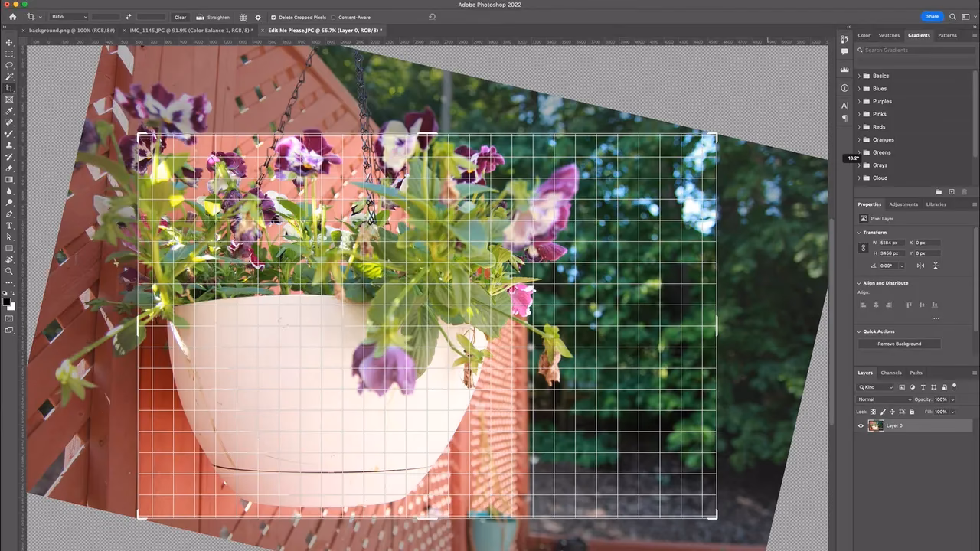Screen dimensions: 980x551
Task: Select the Type tool
Action: (x=9, y=226)
